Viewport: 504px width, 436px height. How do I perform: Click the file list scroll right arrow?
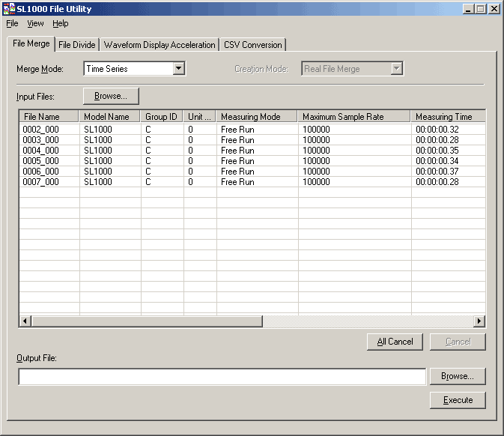(x=479, y=321)
